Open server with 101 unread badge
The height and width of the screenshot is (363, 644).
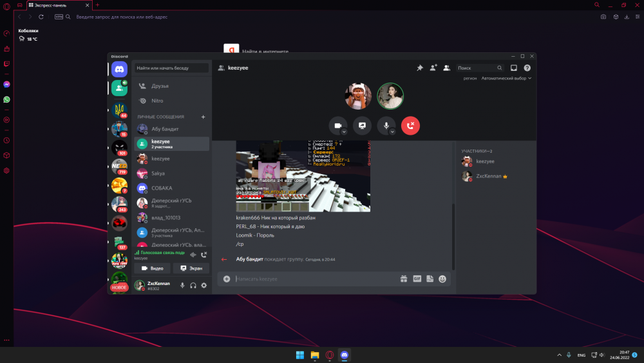(119, 148)
